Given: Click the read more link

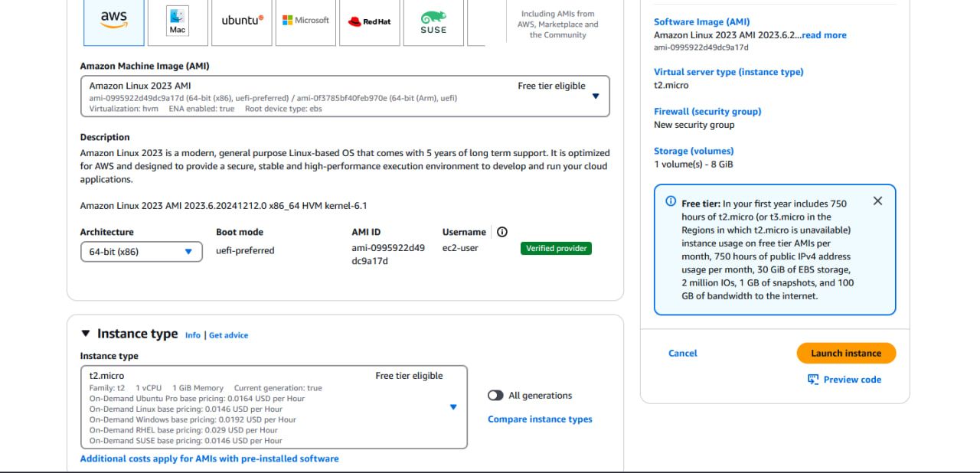Looking at the screenshot, I should pos(824,34).
